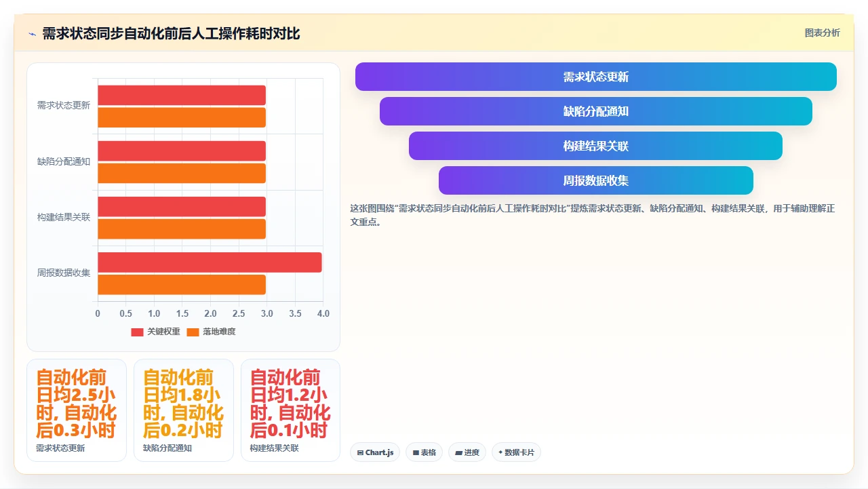868x489 pixels.
Task: Toggle the 关键权重 legend item
Action: [x=155, y=332]
